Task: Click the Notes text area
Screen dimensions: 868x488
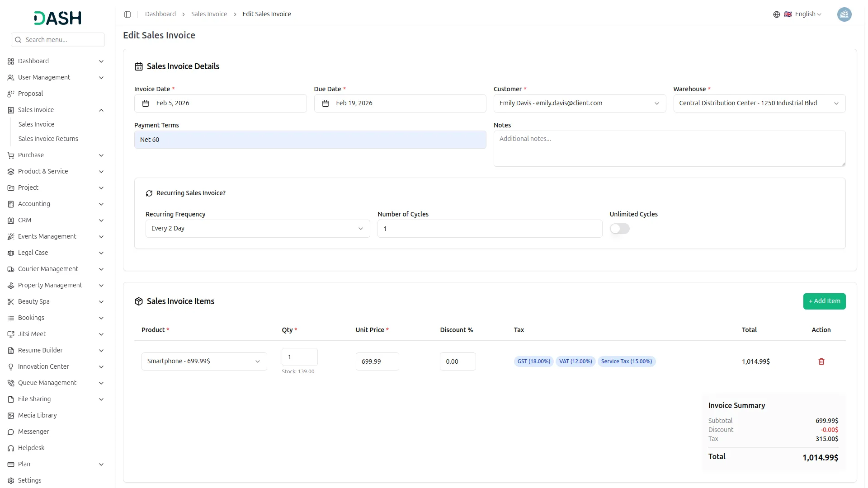Action: [670, 149]
